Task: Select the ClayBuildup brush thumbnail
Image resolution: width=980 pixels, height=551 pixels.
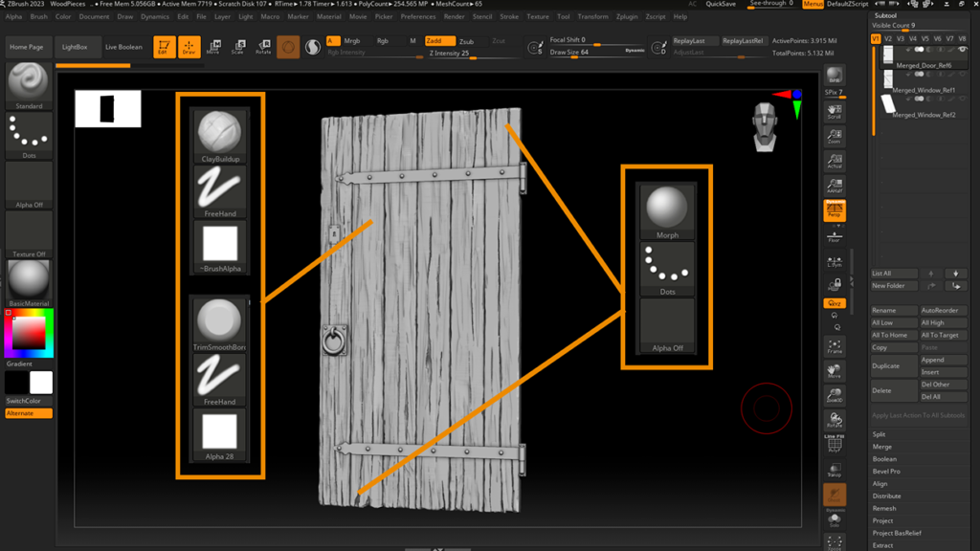Action: click(x=219, y=132)
